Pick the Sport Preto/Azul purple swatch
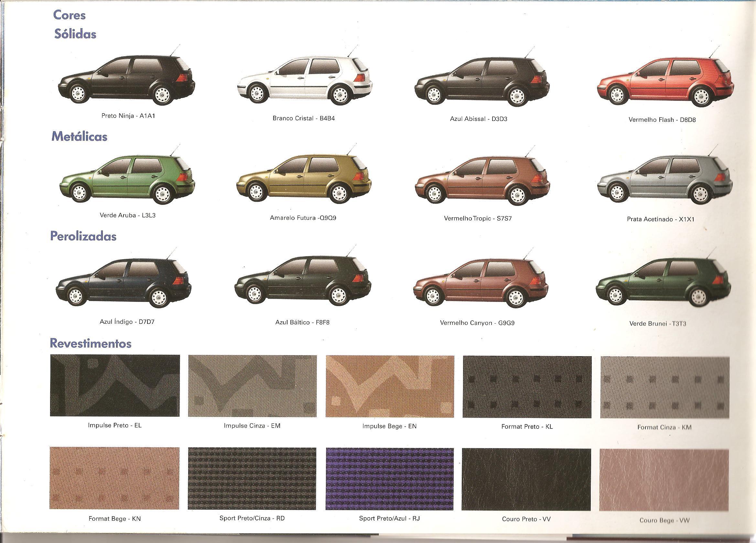Screen dimensions: 756x543 click(x=389, y=479)
